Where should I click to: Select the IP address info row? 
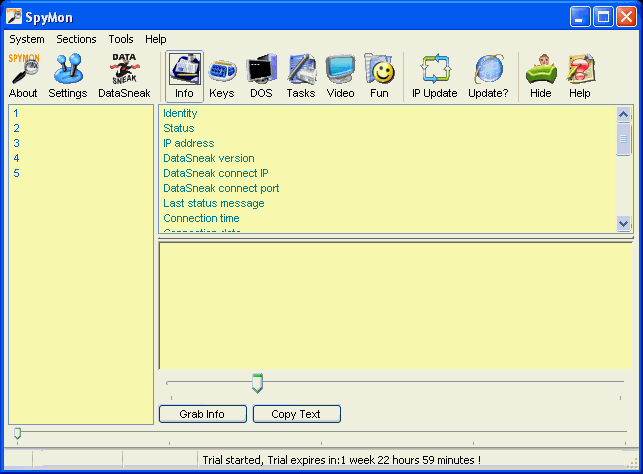click(188, 143)
